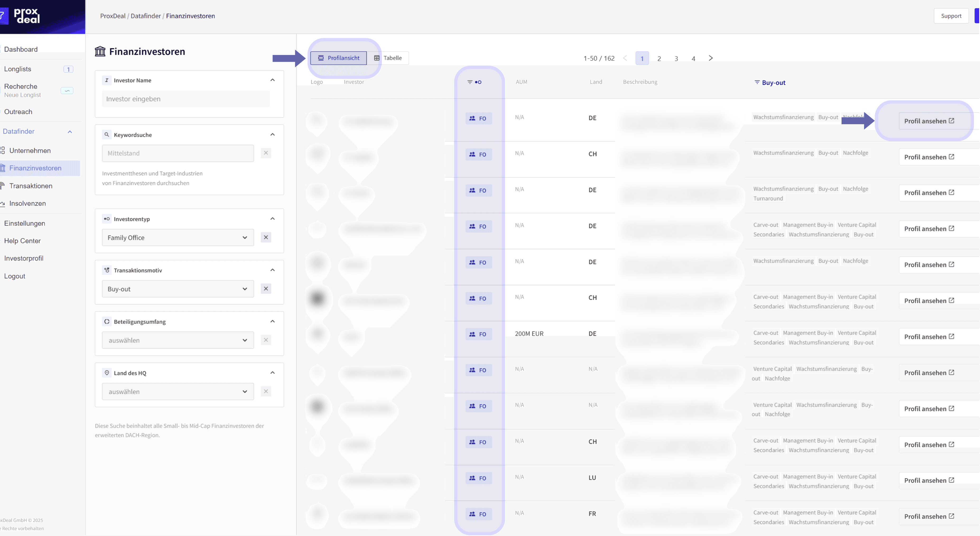Switch to Tabelle view

tap(388, 58)
